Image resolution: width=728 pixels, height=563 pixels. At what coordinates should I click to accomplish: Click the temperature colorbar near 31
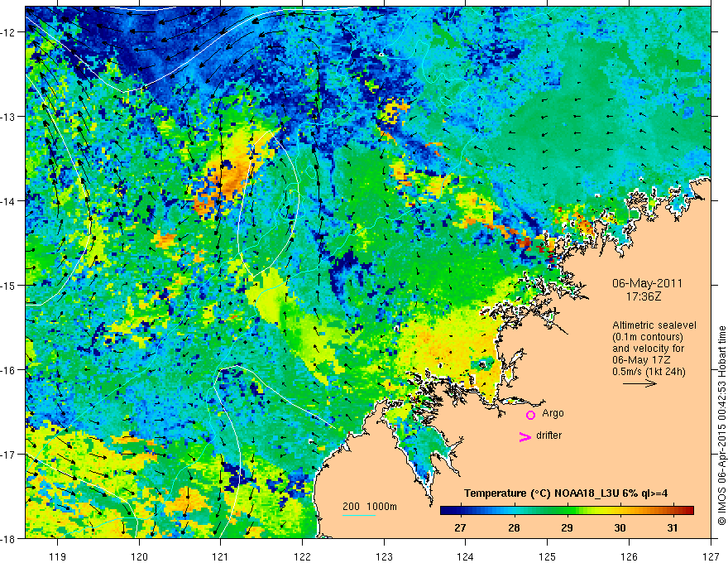(673, 510)
